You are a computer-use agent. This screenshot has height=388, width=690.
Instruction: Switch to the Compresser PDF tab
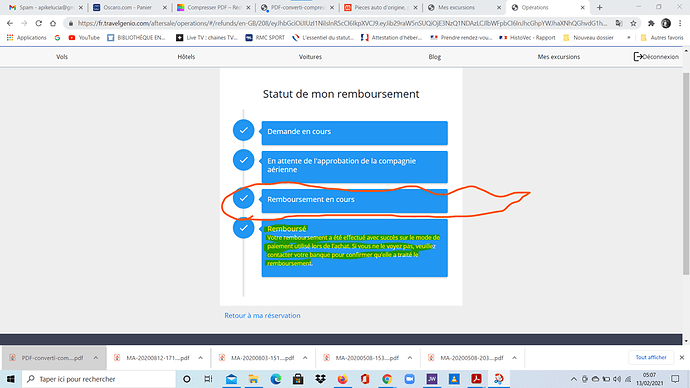(x=214, y=7)
